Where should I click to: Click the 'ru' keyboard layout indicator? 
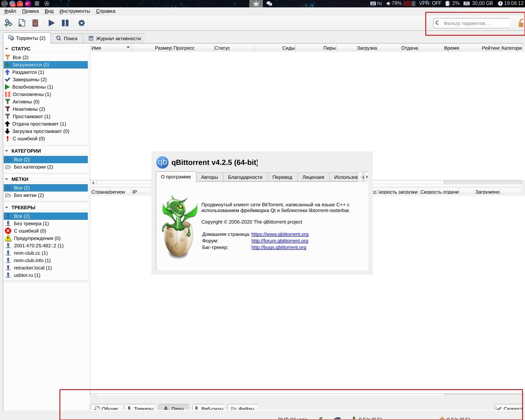tap(376, 3)
